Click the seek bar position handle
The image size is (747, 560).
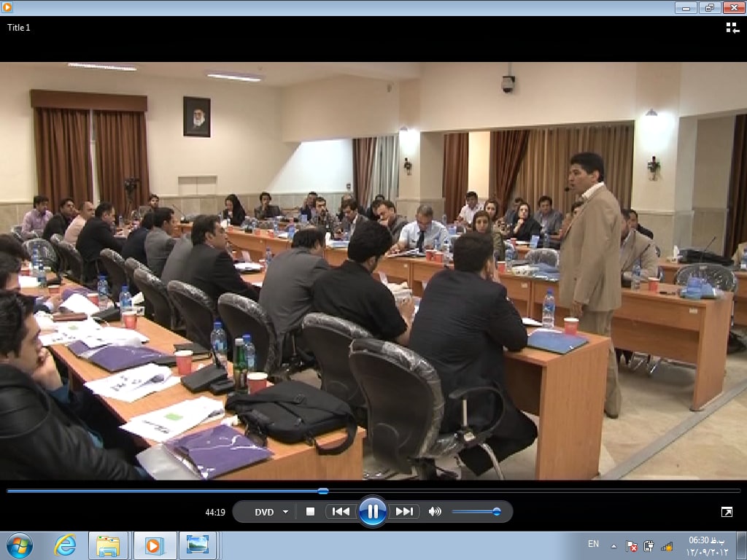click(x=323, y=491)
